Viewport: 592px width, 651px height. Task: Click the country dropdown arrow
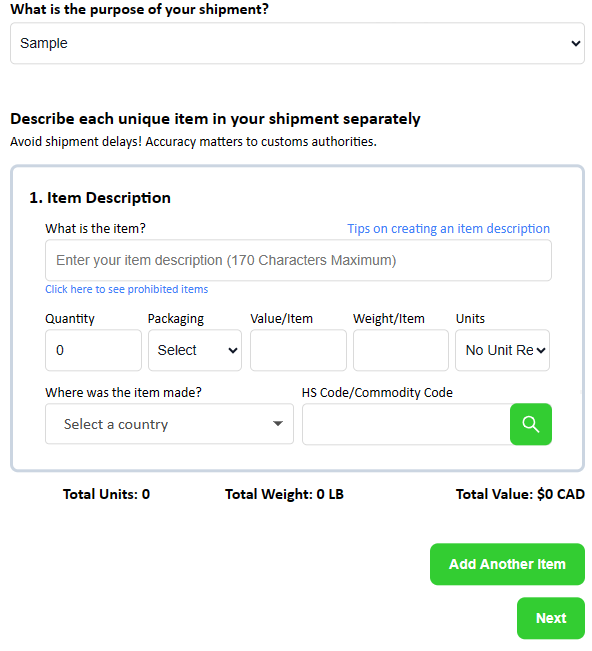(x=278, y=423)
